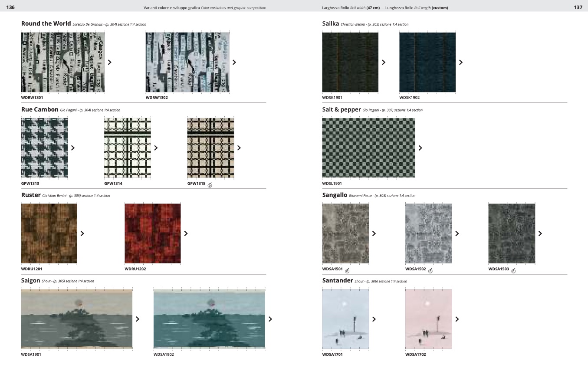Viewport: 588px width, 381px height.
Task: Expand the arrow next to the GPW1313 houndstooth
Action: point(73,148)
